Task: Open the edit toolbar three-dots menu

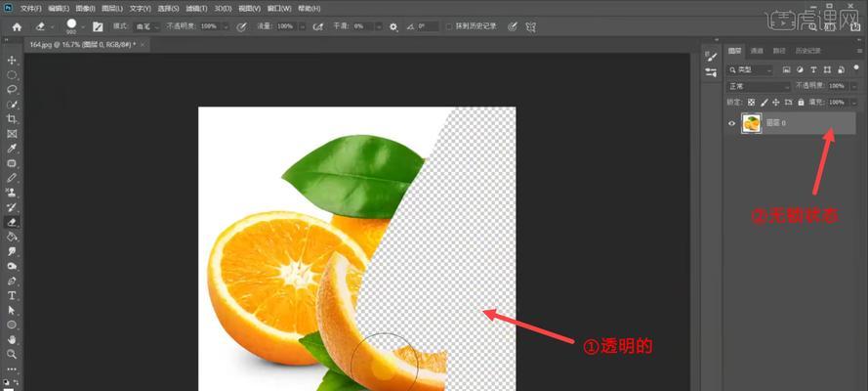Action: pos(12,369)
